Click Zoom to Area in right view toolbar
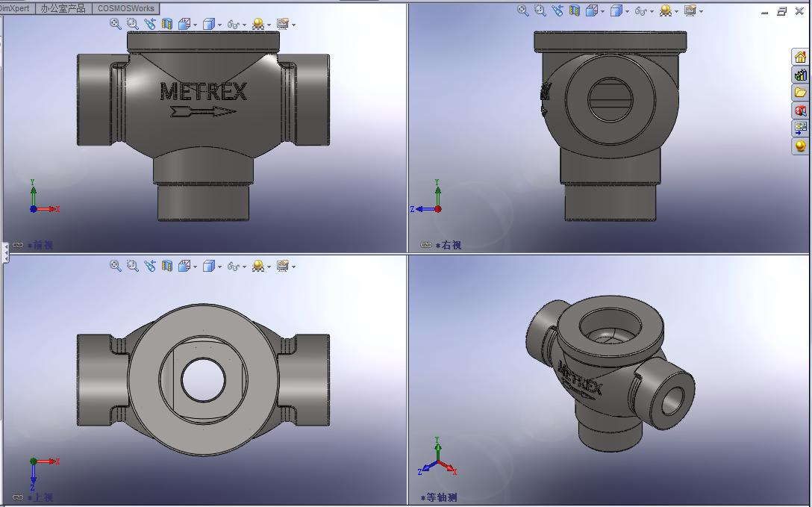 [540, 10]
